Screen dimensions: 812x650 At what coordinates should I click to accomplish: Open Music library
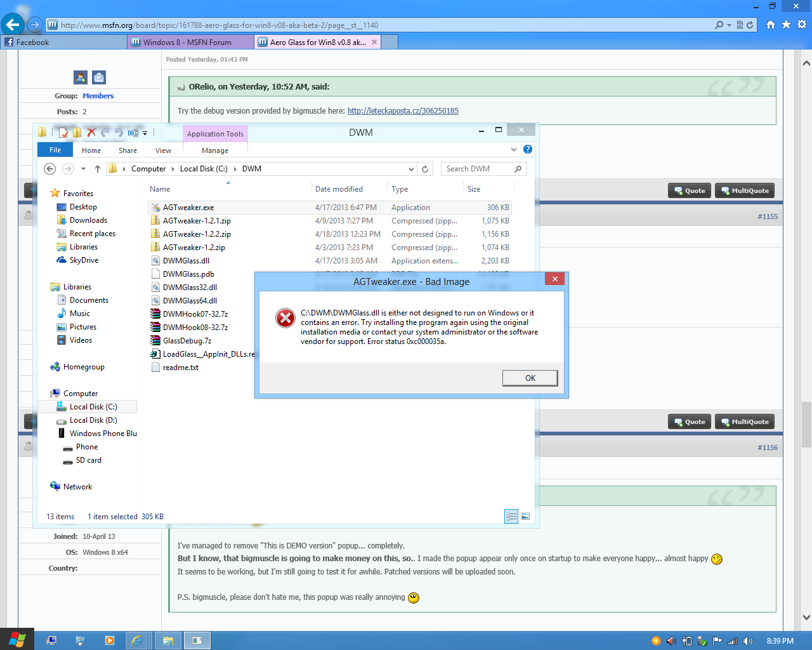[80, 314]
